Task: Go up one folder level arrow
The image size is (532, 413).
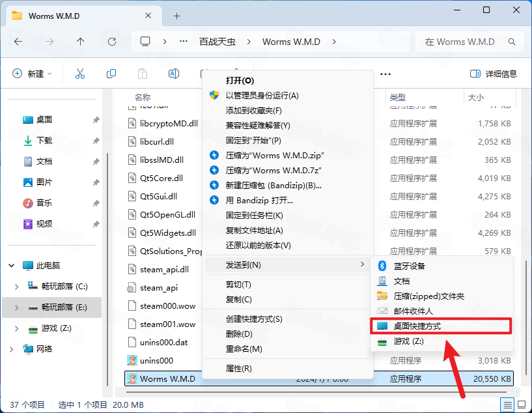Action: coord(80,42)
